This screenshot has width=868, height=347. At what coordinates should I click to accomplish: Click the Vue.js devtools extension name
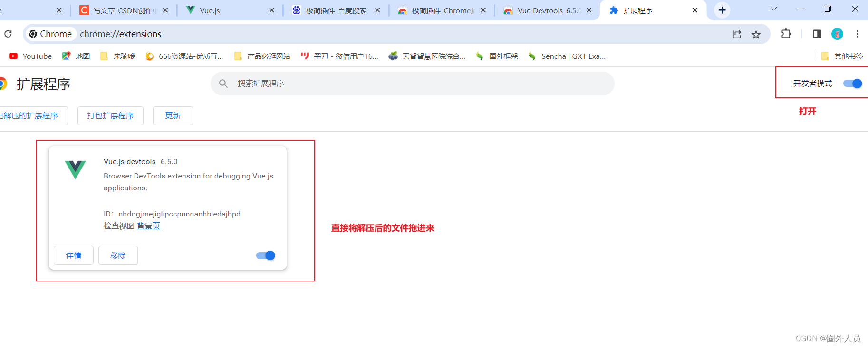pos(130,162)
